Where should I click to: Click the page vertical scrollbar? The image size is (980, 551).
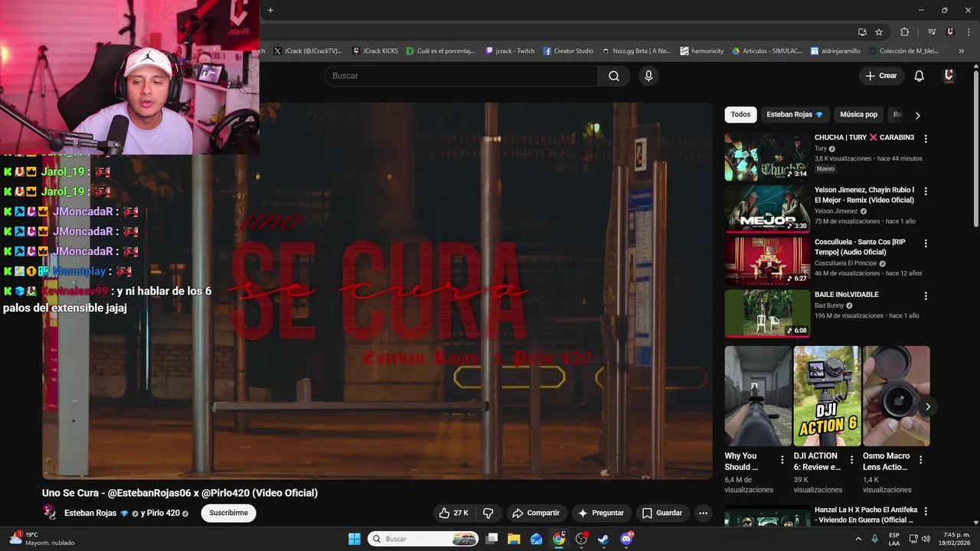tap(975, 149)
